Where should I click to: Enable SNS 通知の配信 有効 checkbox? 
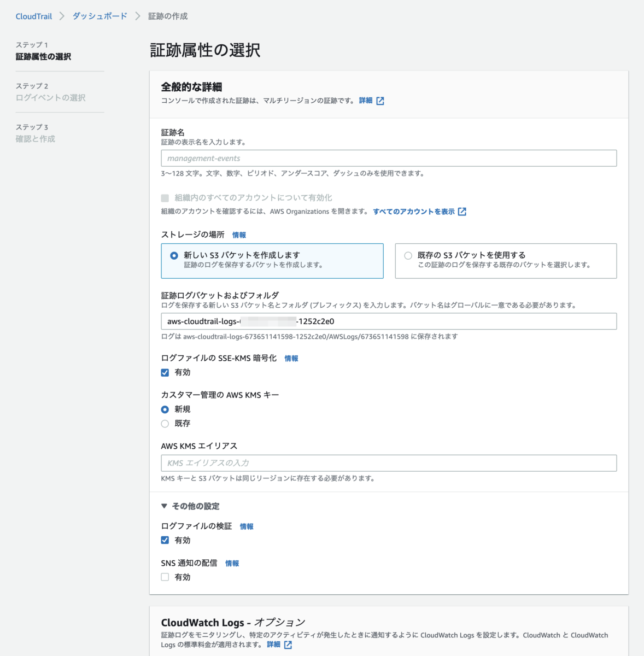(165, 577)
